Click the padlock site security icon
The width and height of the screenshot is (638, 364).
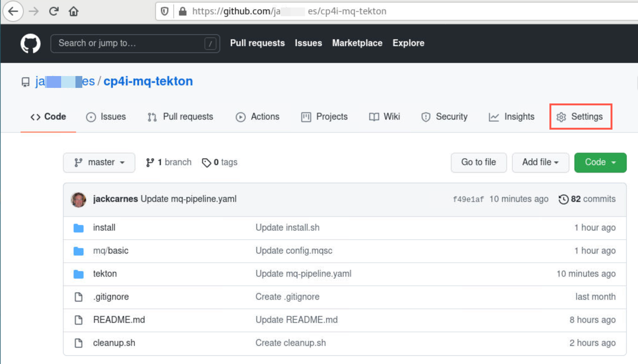click(x=183, y=11)
